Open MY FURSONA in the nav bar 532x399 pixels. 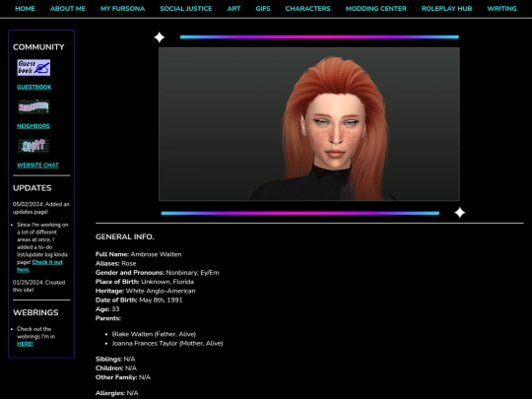(x=122, y=9)
